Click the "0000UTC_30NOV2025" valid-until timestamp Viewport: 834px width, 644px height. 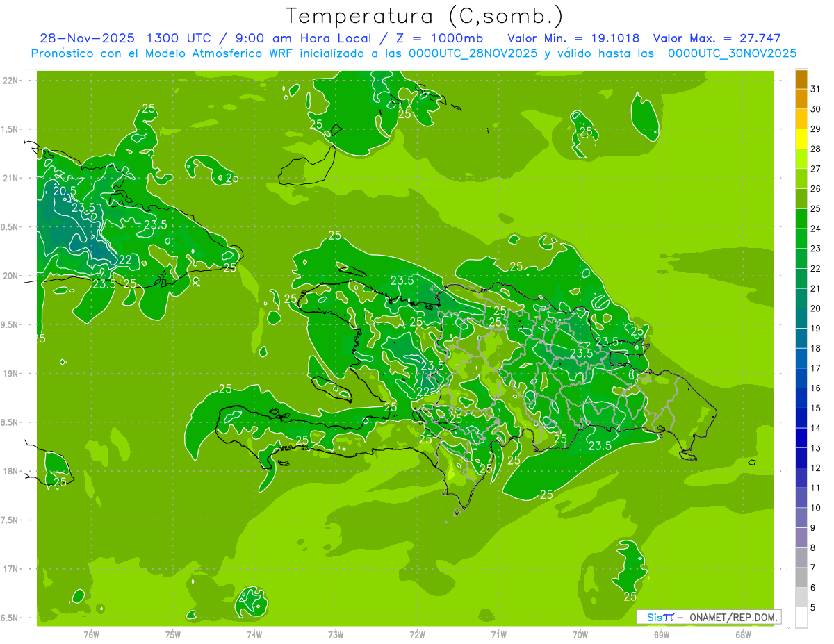point(732,53)
